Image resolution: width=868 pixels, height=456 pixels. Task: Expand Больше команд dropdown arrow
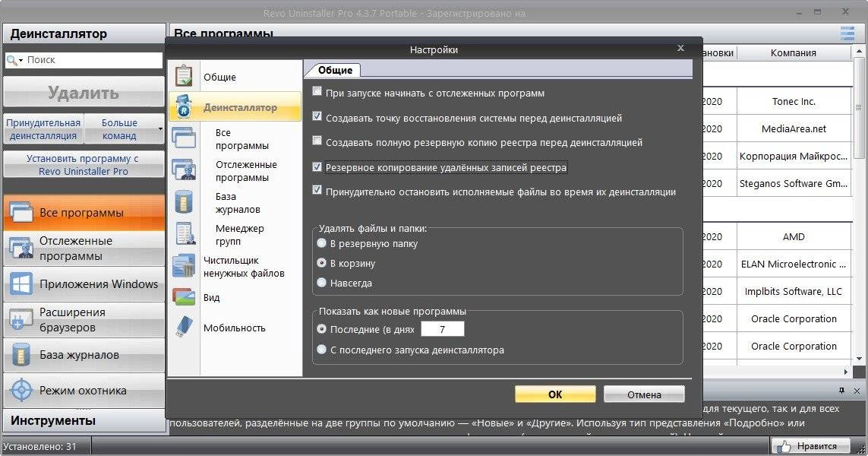click(x=160, y=129)
